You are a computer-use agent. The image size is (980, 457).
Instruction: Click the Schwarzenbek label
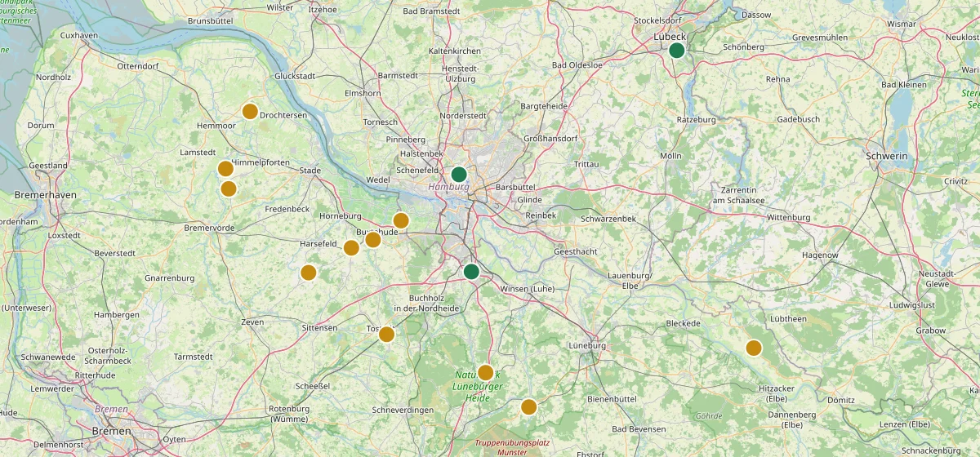(x=609, y=220)
